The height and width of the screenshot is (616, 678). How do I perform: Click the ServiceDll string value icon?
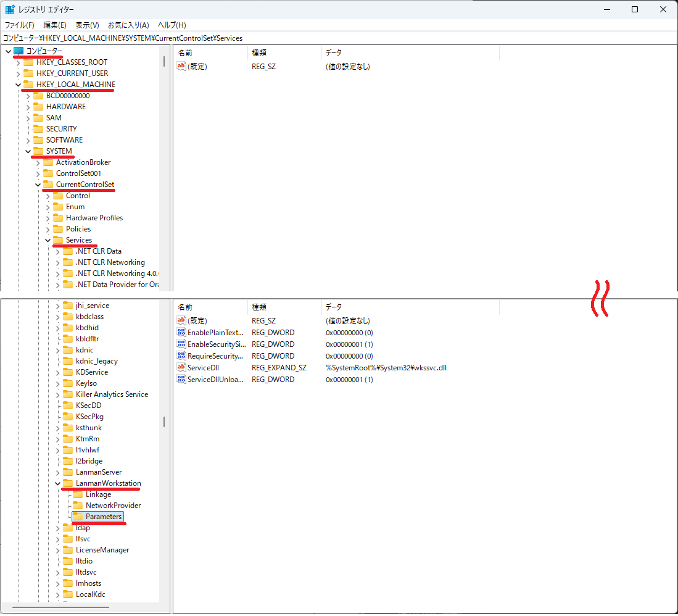pyautogui.click(x=181, y=367)
